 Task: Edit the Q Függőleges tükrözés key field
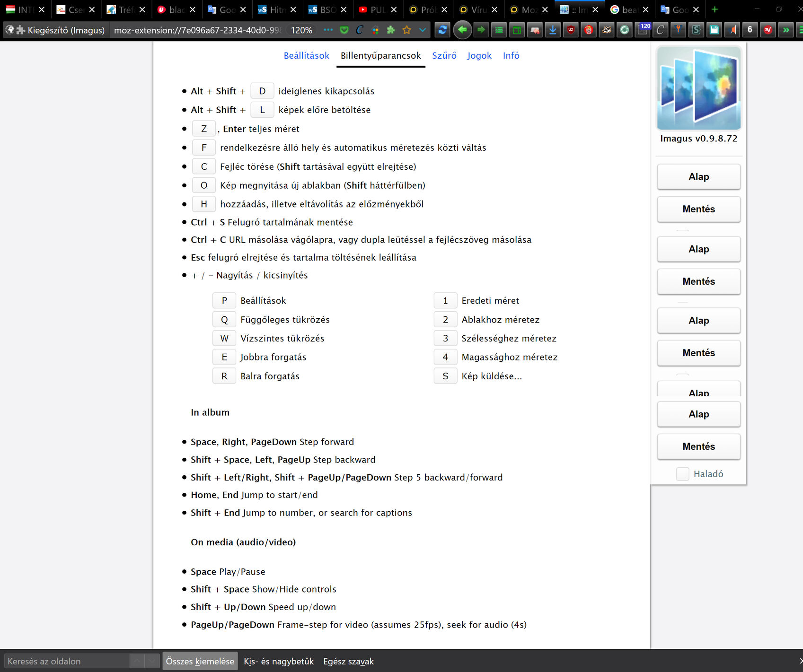click(224, 320)
